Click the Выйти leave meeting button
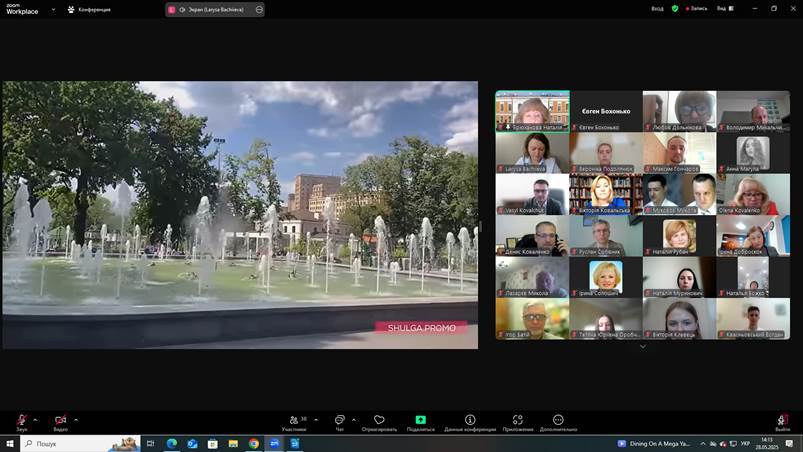This screenshot has width=803, height=452. coord(782,421)
